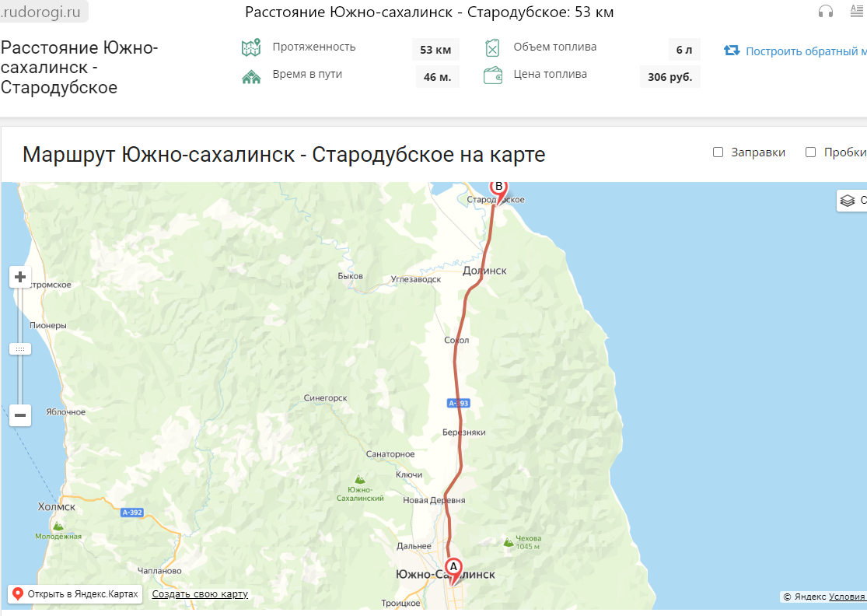The image size is (867, 616).
Task: Click the A-393 road label
Action: point(458,403)
